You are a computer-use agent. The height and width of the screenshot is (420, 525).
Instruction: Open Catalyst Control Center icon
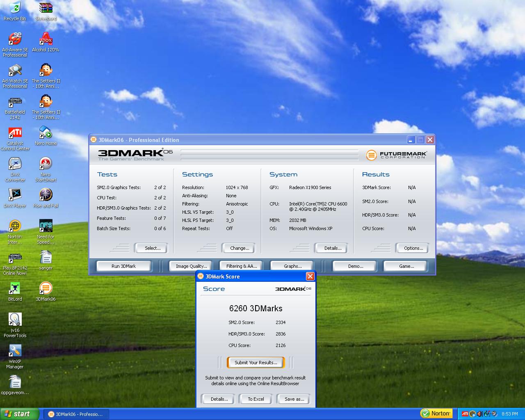[x=15, y=138]
